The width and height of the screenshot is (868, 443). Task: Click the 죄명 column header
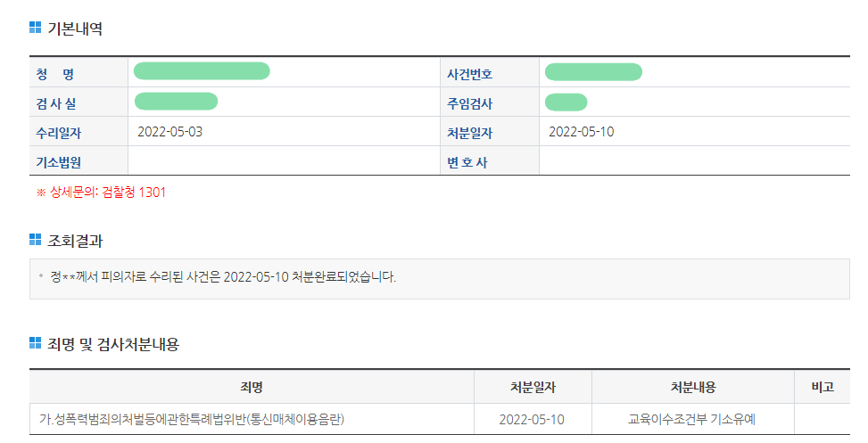point(252,387)
